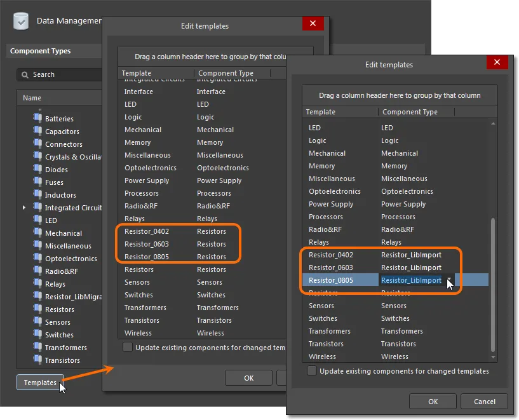Viewport: 519px width, 420px height.
Task: Select the Diodes component icon
Action: (37, 169)
